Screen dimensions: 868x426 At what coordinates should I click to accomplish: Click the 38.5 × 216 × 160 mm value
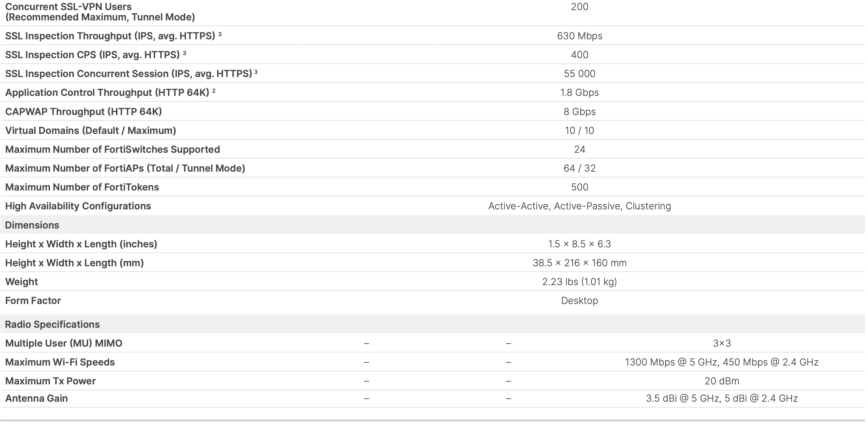pos(579,263)
